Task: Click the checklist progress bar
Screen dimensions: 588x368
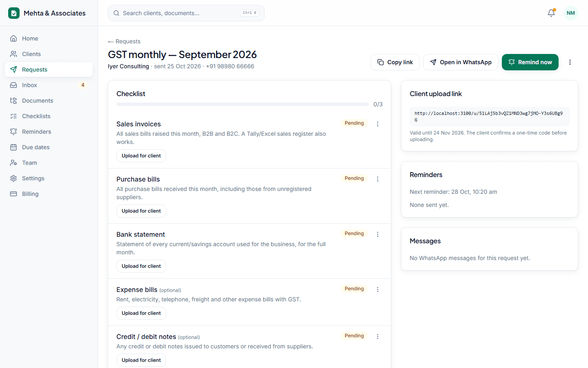Action: coord(243,104)
